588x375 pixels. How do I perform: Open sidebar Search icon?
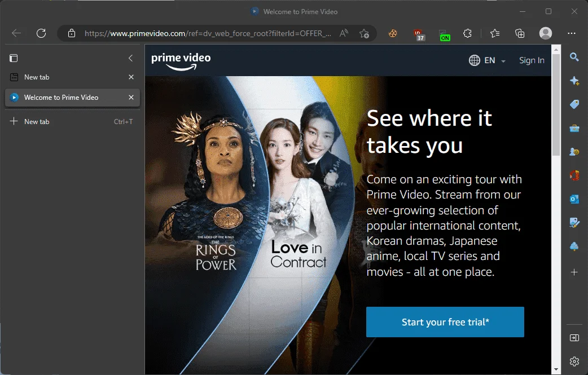click(574, 57)
